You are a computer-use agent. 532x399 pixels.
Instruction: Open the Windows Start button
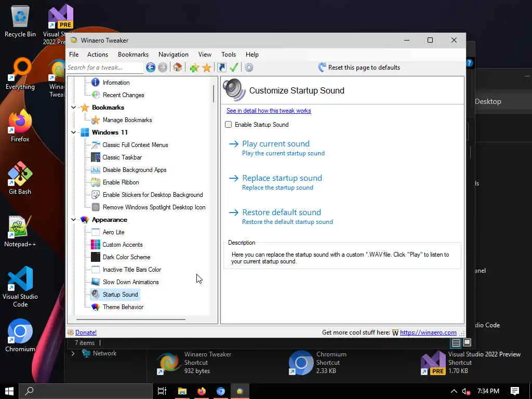tap(9, 391)
